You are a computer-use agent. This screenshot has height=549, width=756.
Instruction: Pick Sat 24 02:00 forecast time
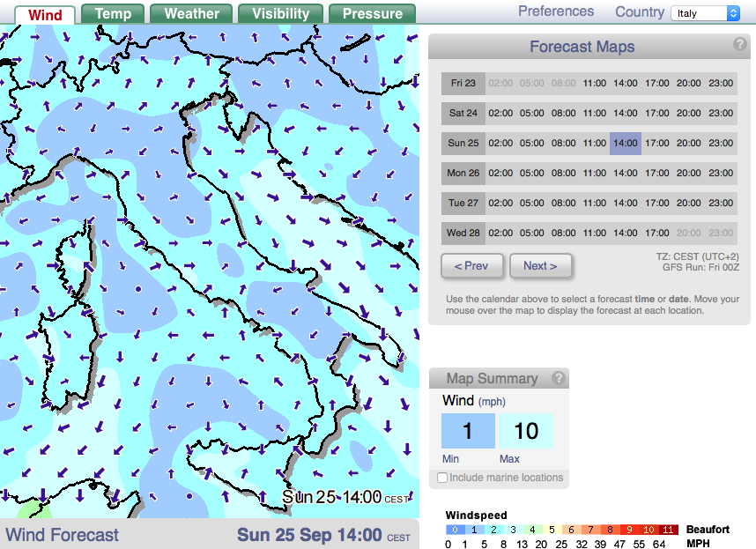click(500, 113)
